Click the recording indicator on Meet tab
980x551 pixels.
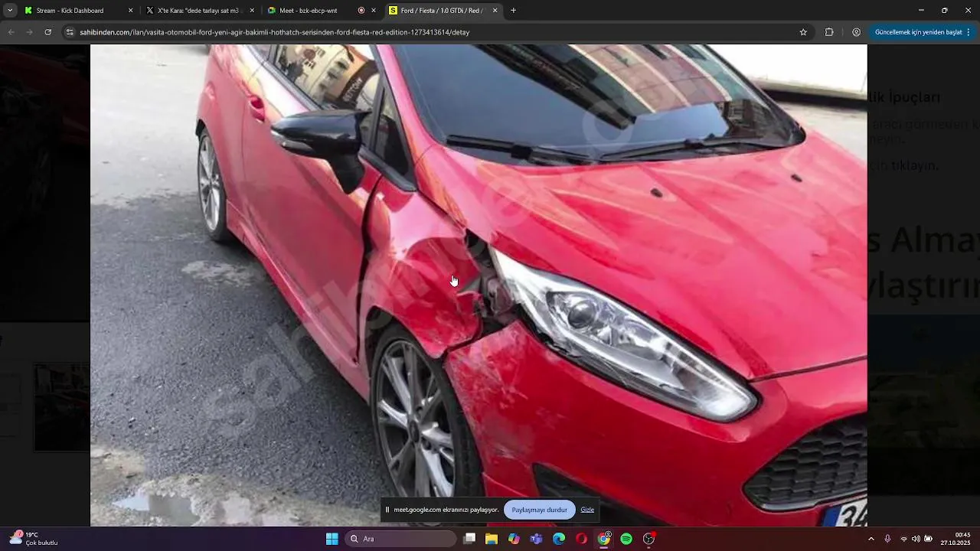[x=361, y=11]
